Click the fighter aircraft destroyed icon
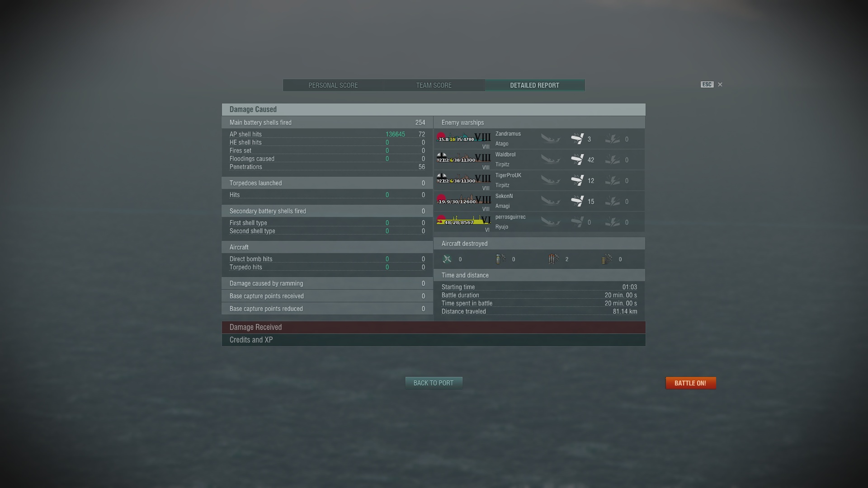868x488 pixels. 447,259
